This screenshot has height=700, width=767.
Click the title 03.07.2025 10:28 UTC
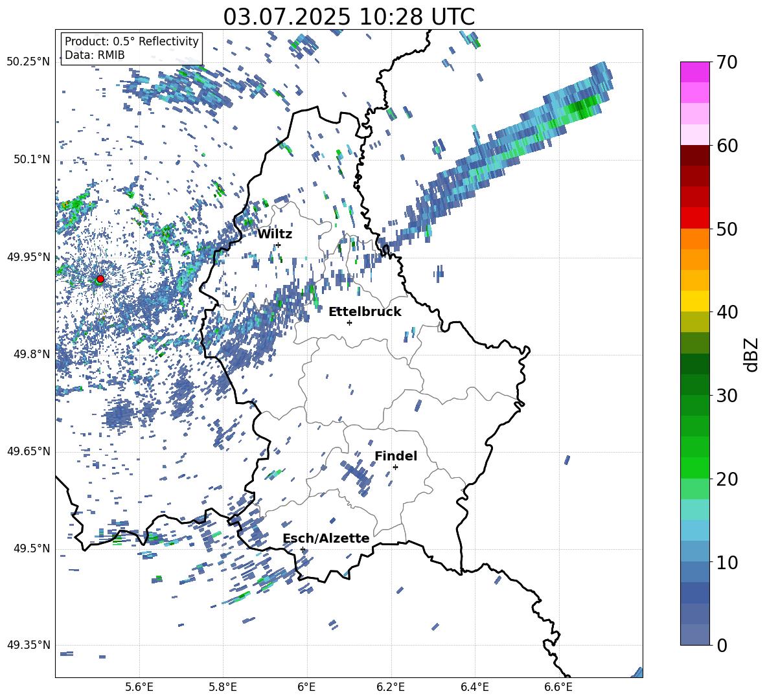coord(349,17)
